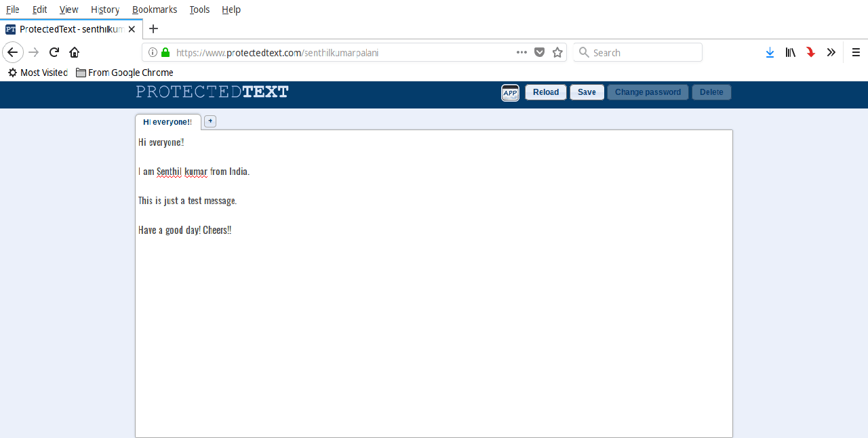Open the Library bookmarks icon
868x438 pixels.
click(790, 52)
